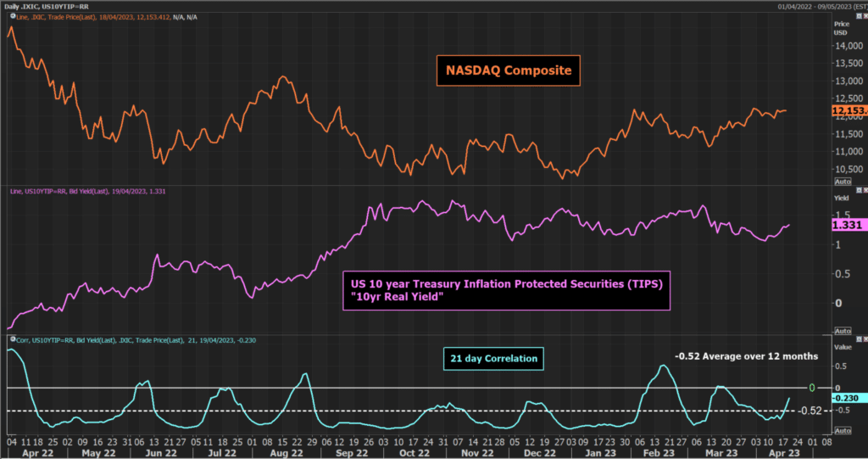This screenshot has width=868, height=459.
Task: Toggle Auto scale on the Price USD axis
Action: coord(843,182)
